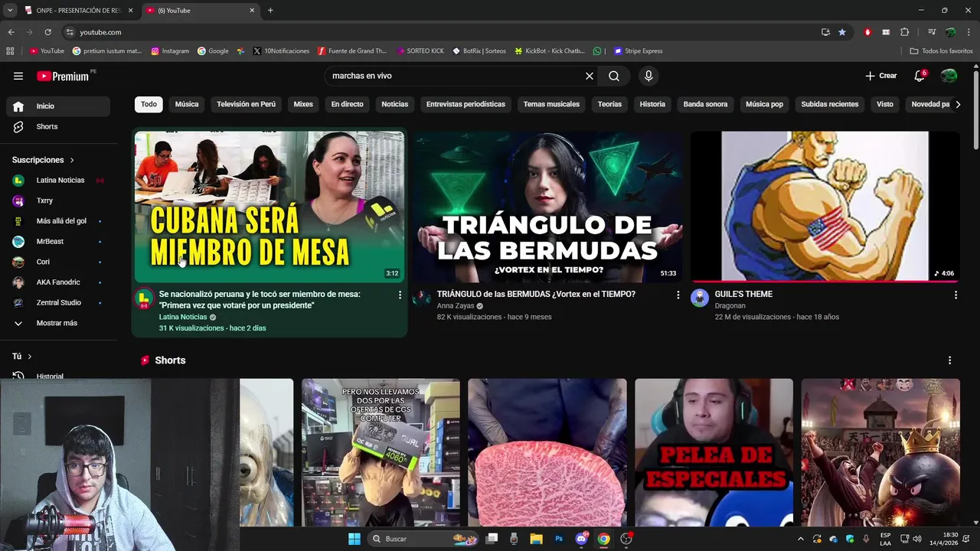
Task: Open Dragonan channel avatar
Action: pos(700,298)
